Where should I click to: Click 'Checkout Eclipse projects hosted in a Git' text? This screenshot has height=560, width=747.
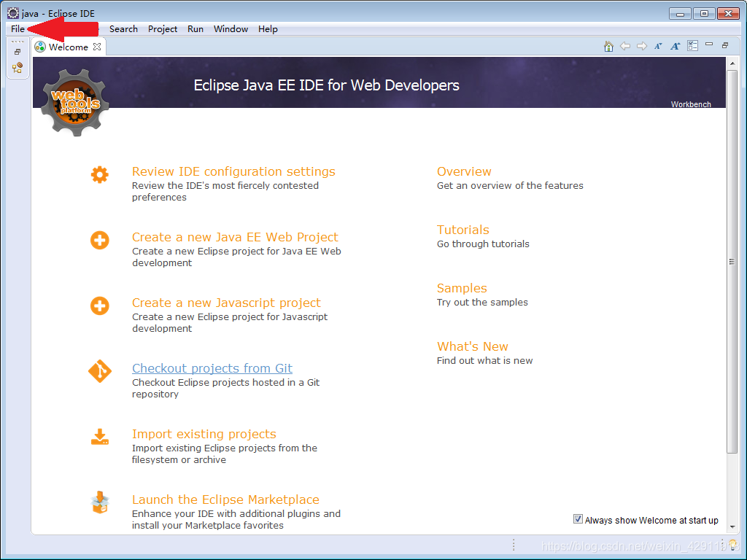point(226,382)
